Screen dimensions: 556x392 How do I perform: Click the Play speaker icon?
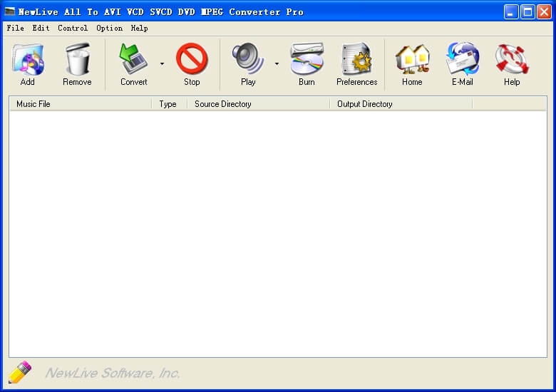[248, 61]
